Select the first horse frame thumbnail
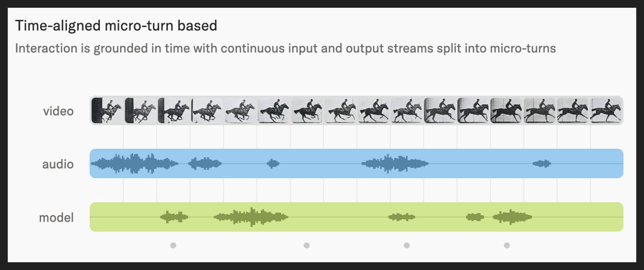Screen dimensions: 644x270 tap(107, 111)
